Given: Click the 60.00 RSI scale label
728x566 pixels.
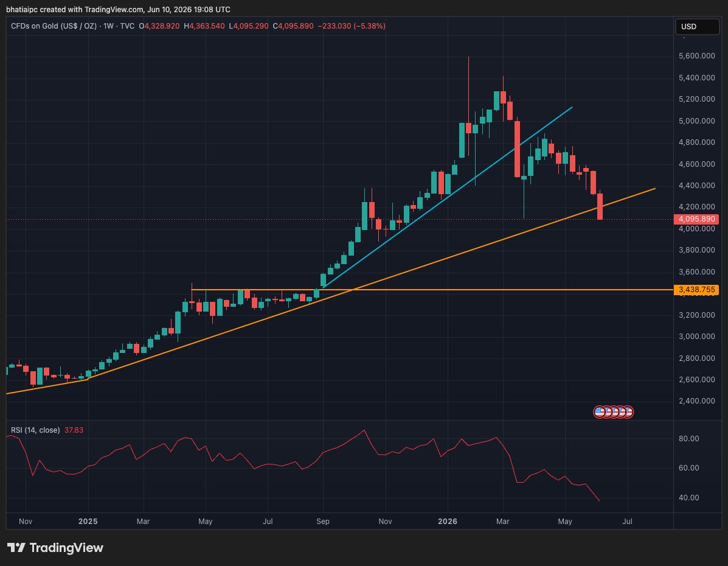Looking at the screenshot, I should coord(688,468).
